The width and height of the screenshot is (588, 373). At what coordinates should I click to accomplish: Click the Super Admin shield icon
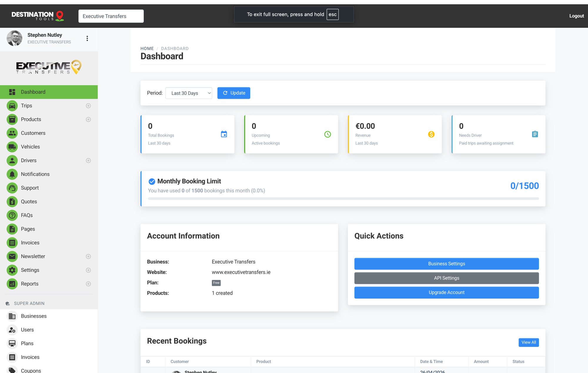(x=8, y=304)
